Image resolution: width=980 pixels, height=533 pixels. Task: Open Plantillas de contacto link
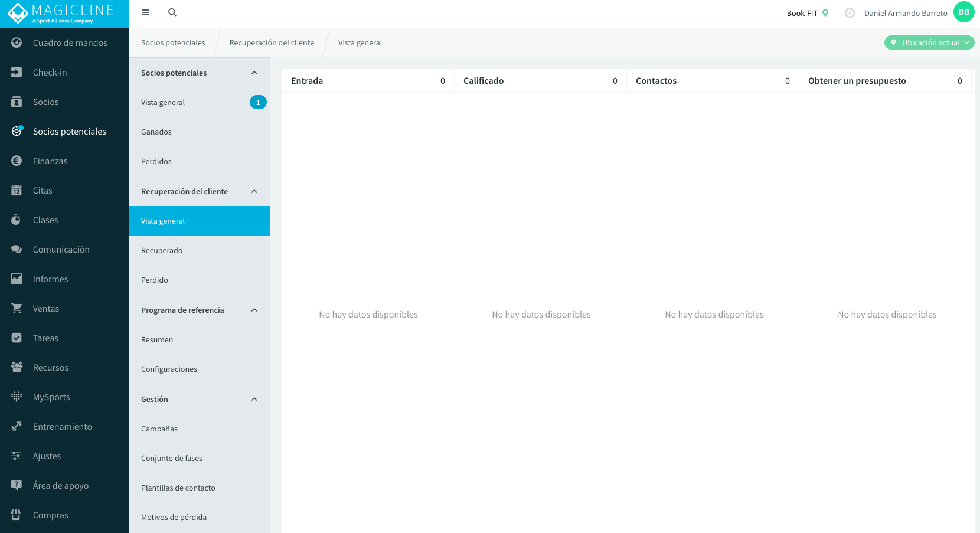(x=200, y=488)
